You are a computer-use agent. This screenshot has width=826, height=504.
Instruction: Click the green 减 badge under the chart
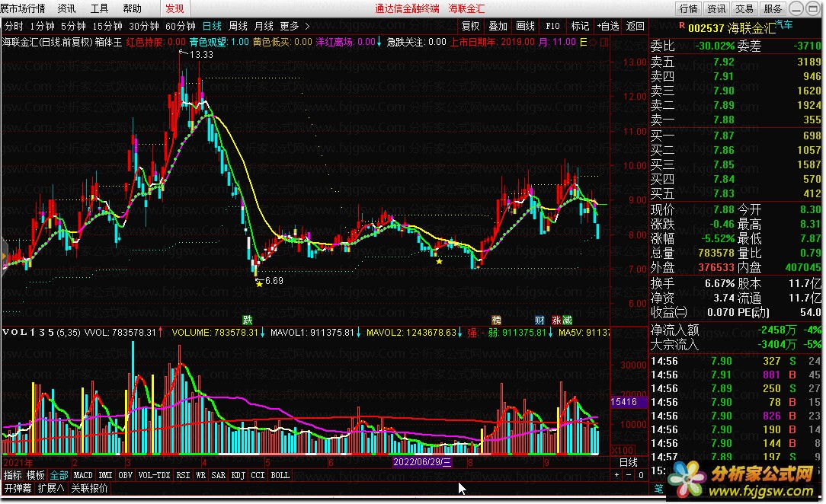click(x=568, y=320)
